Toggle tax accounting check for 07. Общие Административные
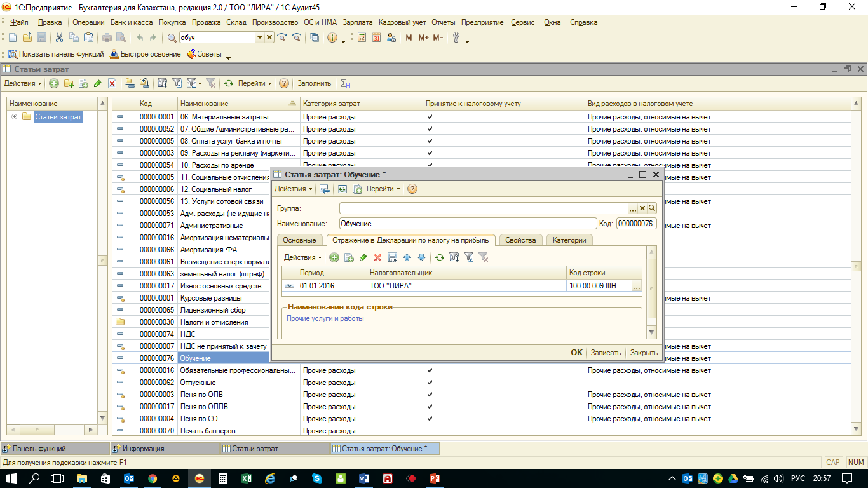 tap(430, 129)
